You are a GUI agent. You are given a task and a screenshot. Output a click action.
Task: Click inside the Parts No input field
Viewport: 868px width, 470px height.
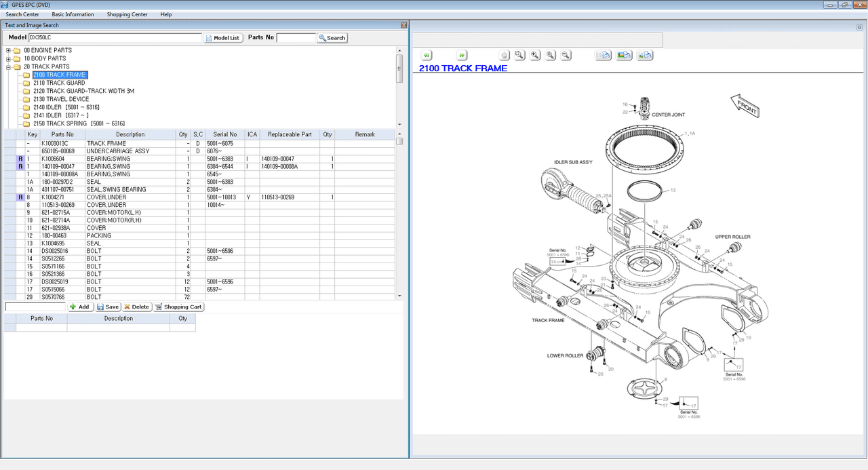pyautogui.click(x=296, y=37)
